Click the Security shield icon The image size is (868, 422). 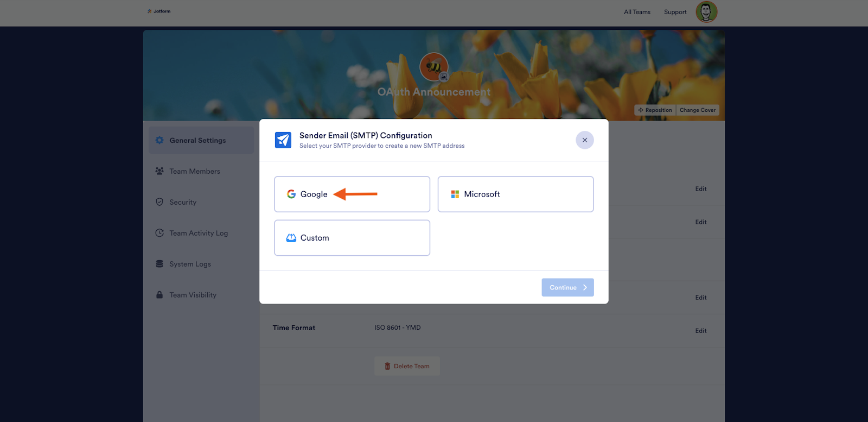(159, 202)
